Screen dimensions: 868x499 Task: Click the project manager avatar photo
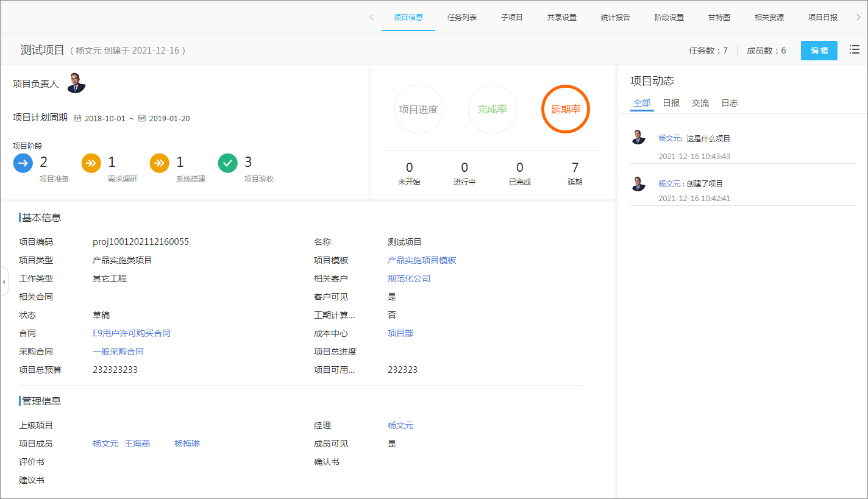coord(76,83)
